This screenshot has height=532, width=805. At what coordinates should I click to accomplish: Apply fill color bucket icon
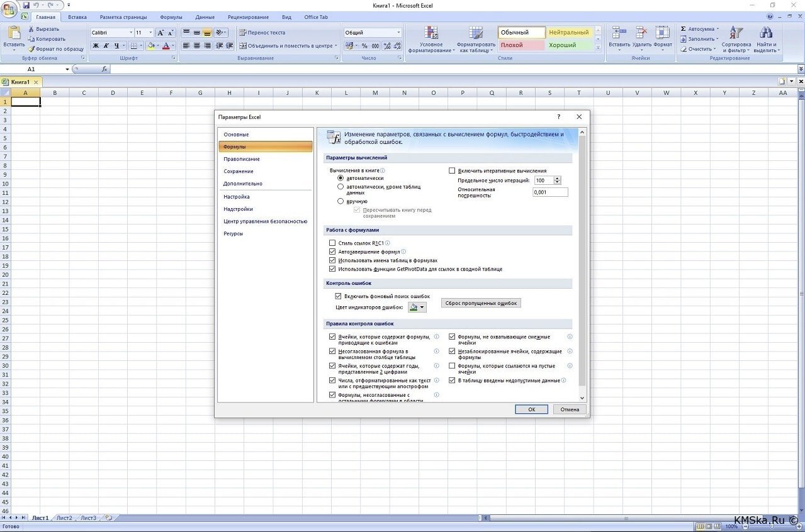click(x=151, y=46)
